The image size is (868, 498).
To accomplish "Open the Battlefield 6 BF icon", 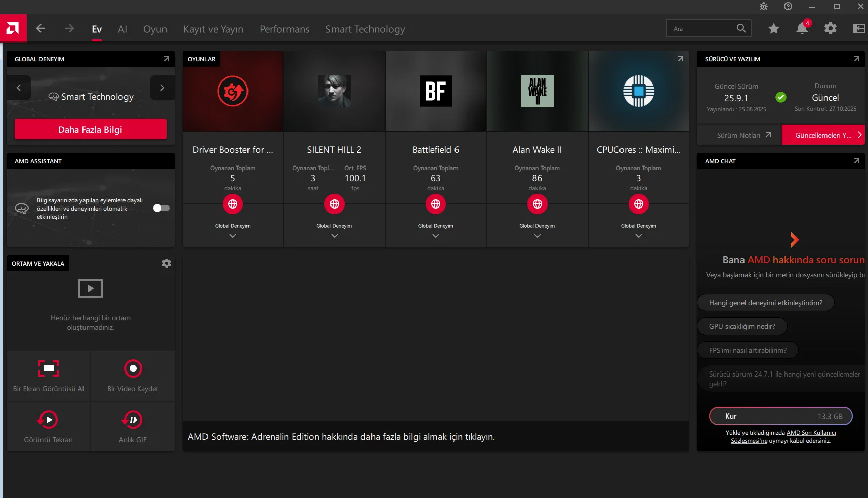I will coord(436,91).
